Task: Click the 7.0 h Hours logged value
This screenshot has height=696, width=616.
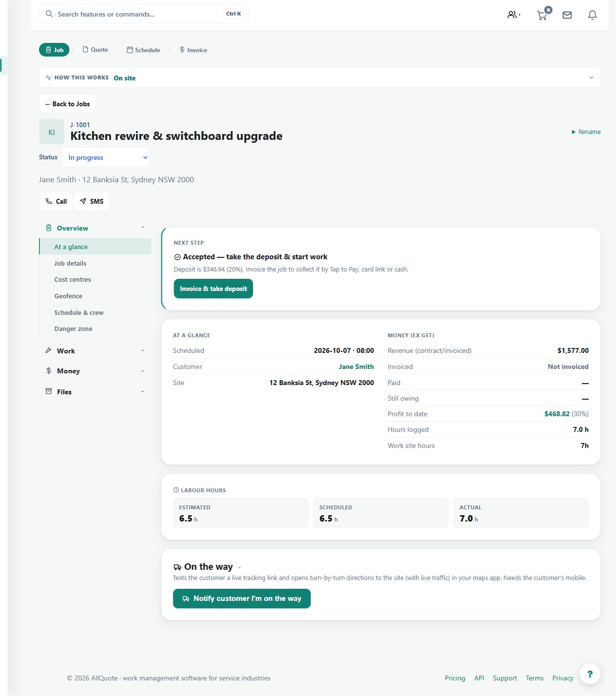Action: pos(581,429)
